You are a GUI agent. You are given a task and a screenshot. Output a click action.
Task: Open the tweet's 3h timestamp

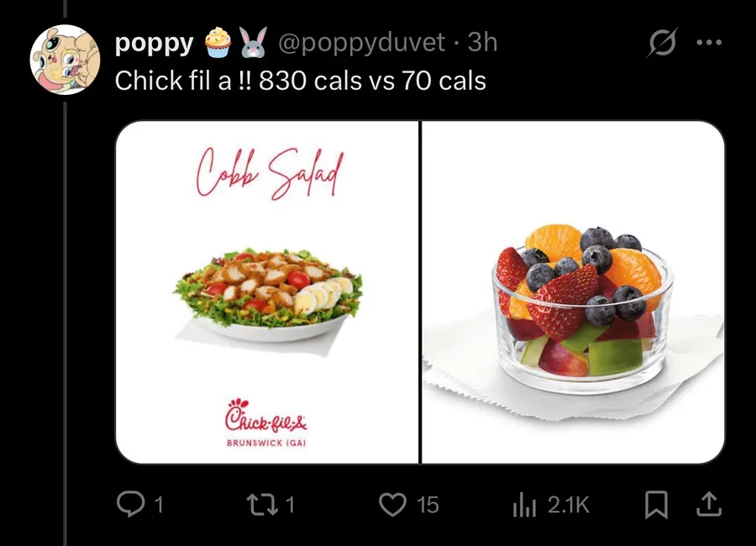coord(482,42)
